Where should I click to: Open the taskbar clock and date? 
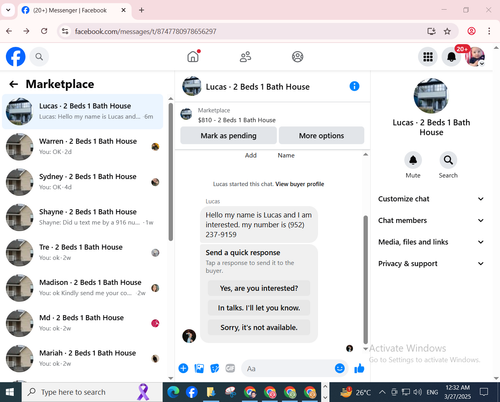[x=457, y=392]
